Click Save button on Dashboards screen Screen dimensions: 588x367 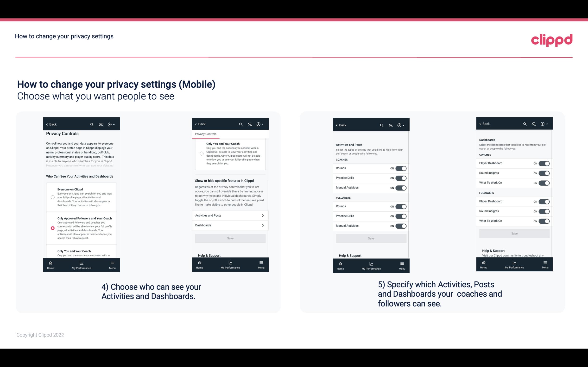point(514,233)
